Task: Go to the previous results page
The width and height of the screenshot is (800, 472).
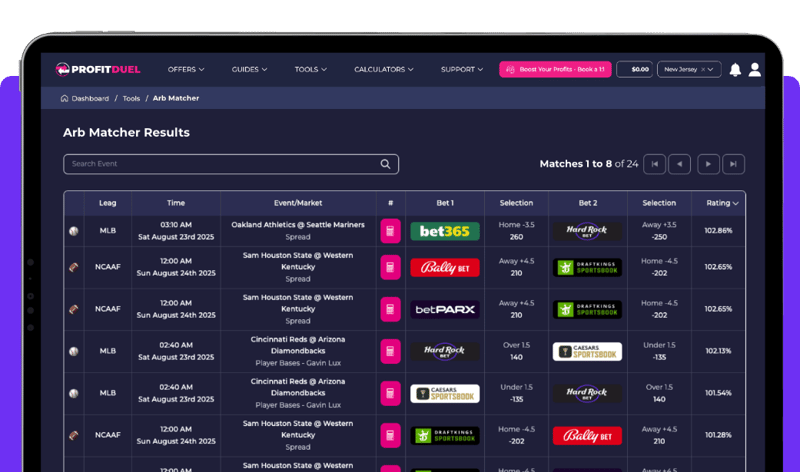Action: click(x=680, y=164)
